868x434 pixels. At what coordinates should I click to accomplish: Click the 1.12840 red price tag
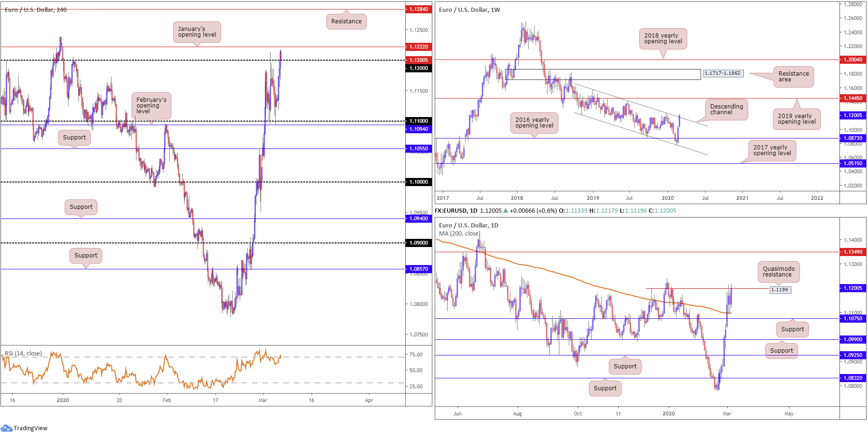(x=419, y=9)
